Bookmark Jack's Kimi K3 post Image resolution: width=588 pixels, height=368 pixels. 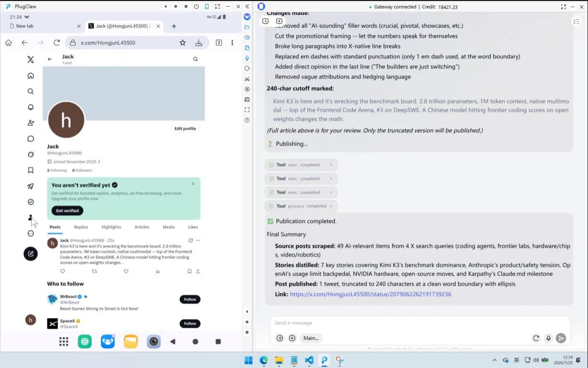(189, 271)
